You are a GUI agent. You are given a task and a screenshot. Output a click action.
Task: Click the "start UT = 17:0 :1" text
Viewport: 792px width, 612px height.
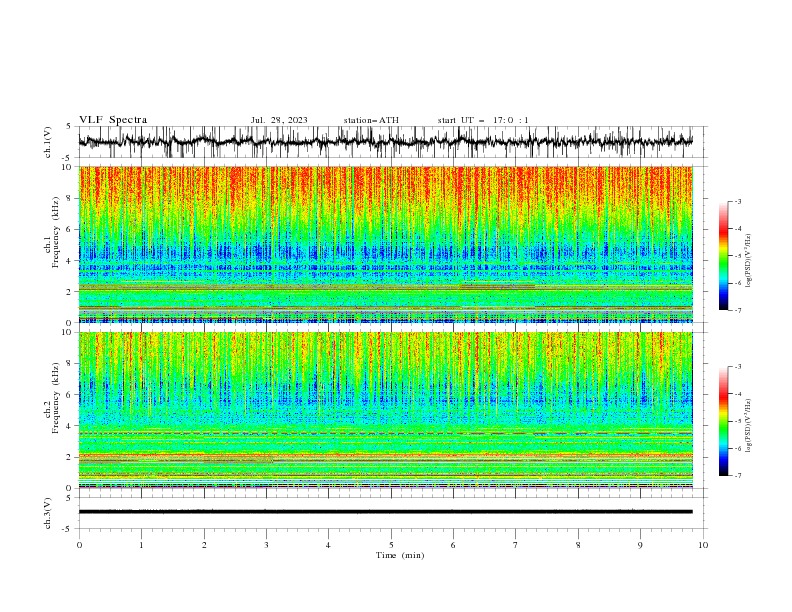click(483, 120)
